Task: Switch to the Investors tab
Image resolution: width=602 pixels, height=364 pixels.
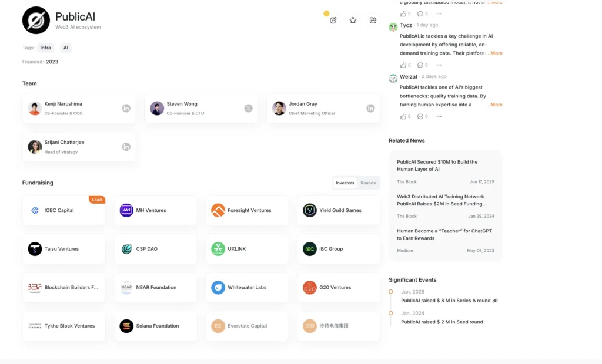Action: (345, 183)
